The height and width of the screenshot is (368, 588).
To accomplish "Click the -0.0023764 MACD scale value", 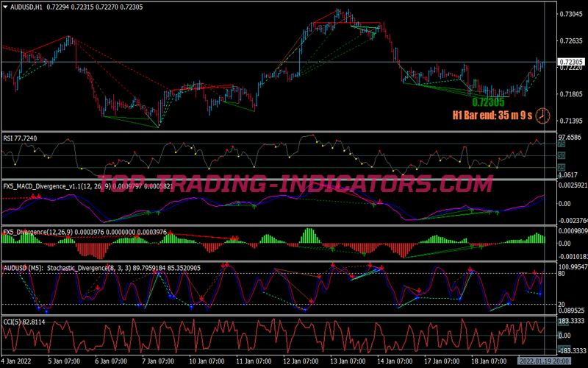I will pos(573,220).
